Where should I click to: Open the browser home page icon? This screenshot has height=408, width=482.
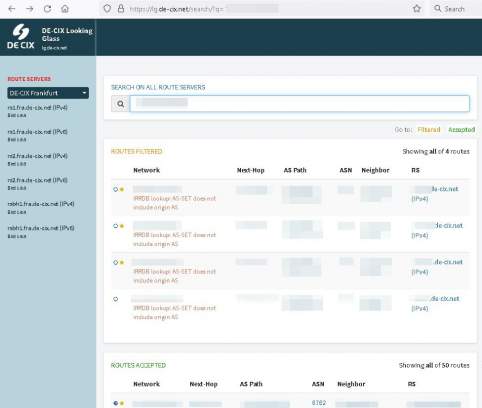[x=65, y=9]
